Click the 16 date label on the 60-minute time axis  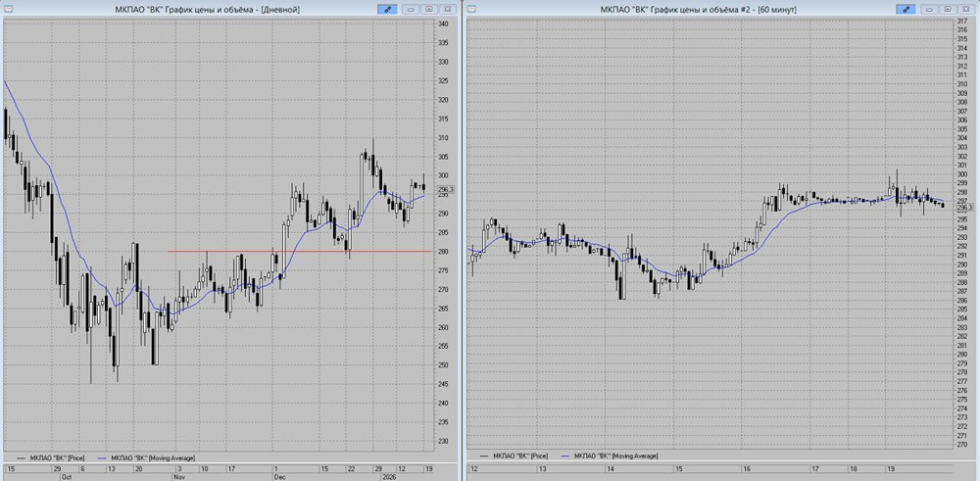(747, 468)
